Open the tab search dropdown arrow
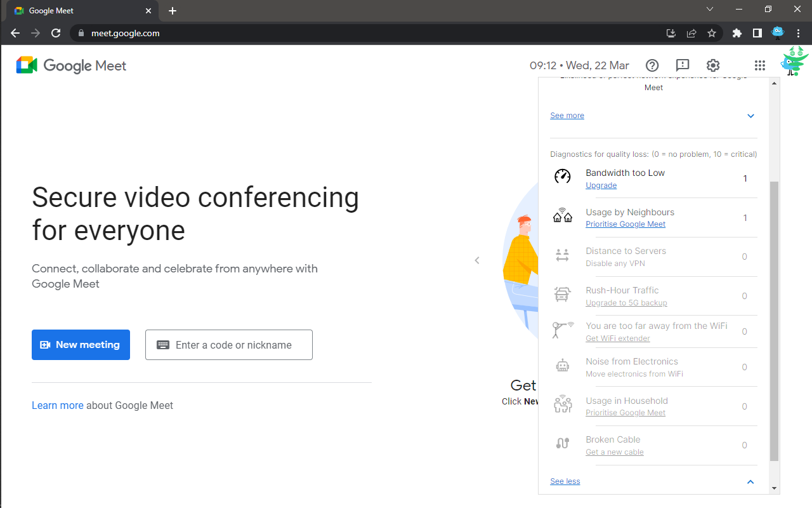Image resolution: width=812 pixels, height=508 pixels. [710, 10]
